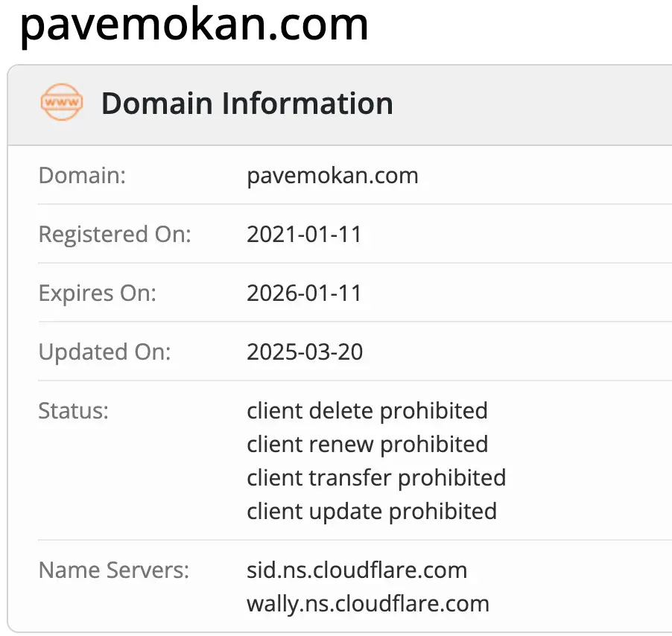672x636 pixels.
Task: Click the Expires On: label
Action: [x=98, y=293]
